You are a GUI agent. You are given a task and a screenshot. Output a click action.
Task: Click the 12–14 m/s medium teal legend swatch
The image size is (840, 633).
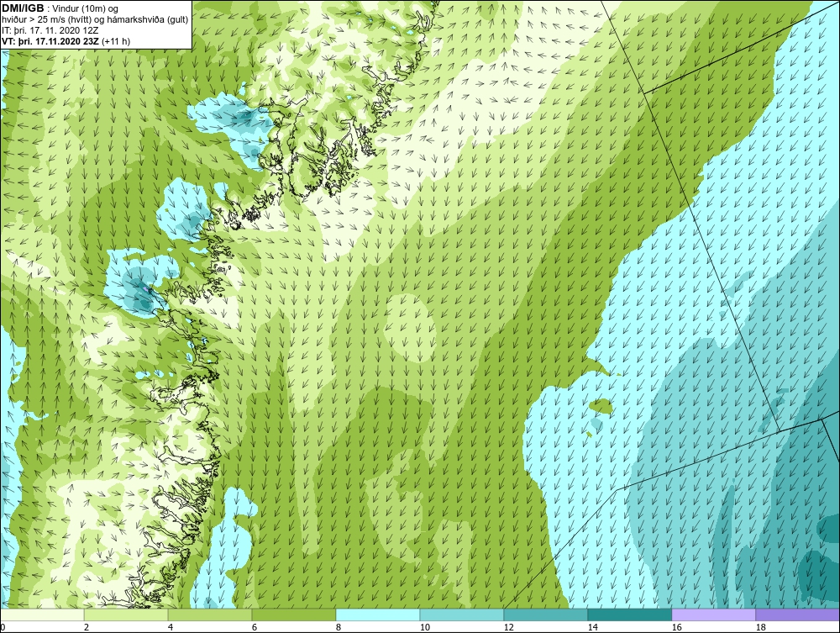tap(545, 615)
